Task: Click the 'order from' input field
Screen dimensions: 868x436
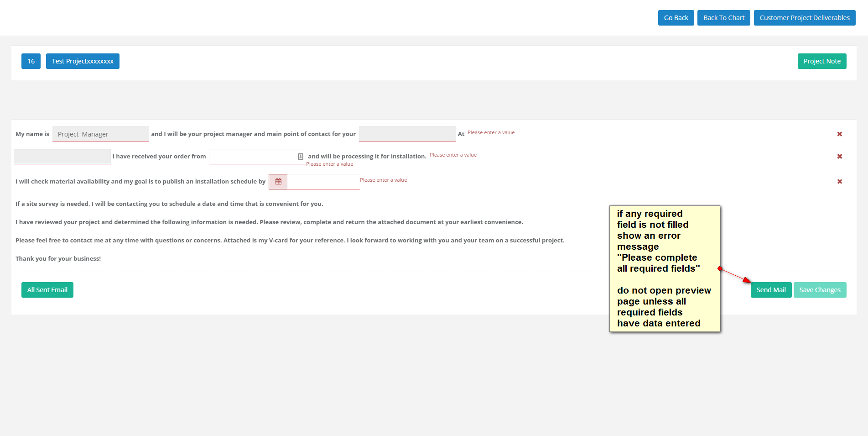Action: (257, 157)
